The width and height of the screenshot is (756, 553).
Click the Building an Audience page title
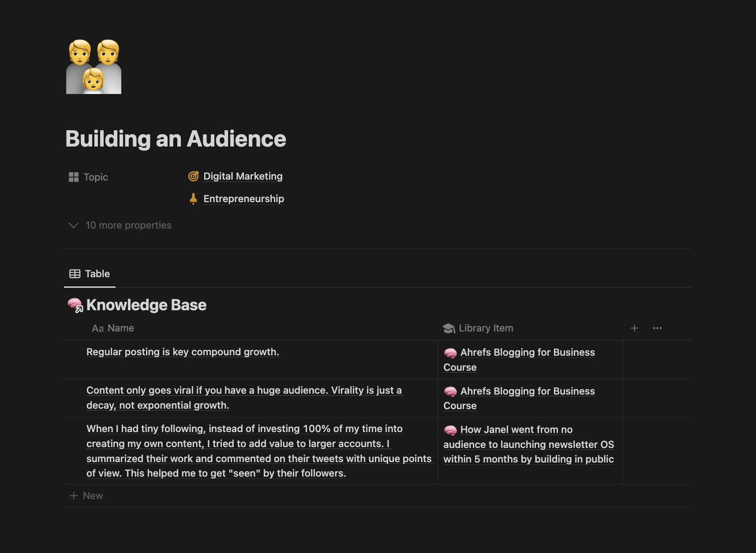(x=176, y=139)
